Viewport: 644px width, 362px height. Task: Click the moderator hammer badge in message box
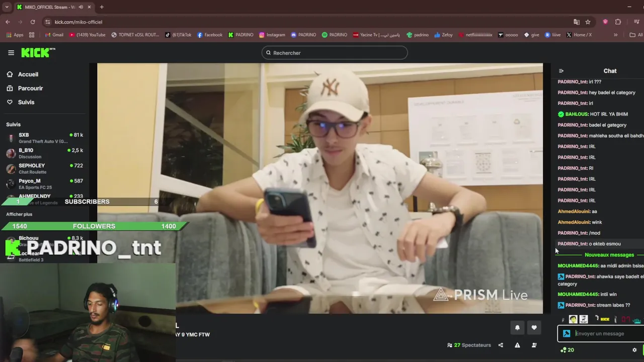(x=567, y=334)
